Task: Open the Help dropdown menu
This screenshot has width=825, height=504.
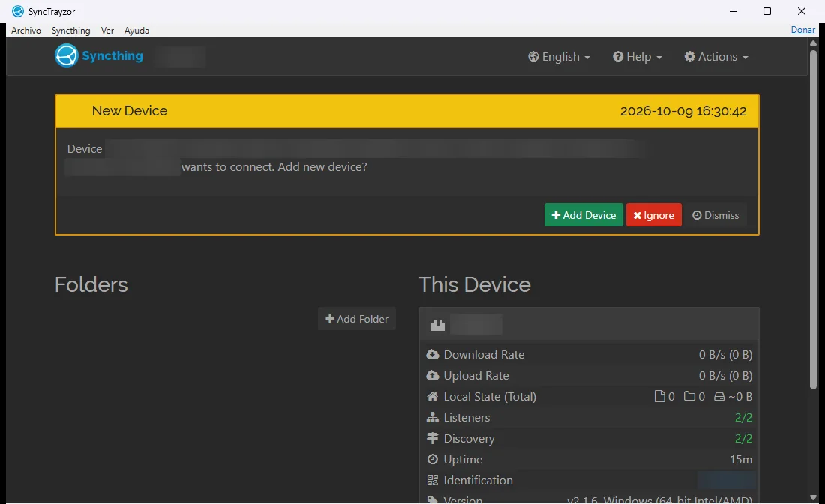Action: pyautogui.click(x=637, y=57)
